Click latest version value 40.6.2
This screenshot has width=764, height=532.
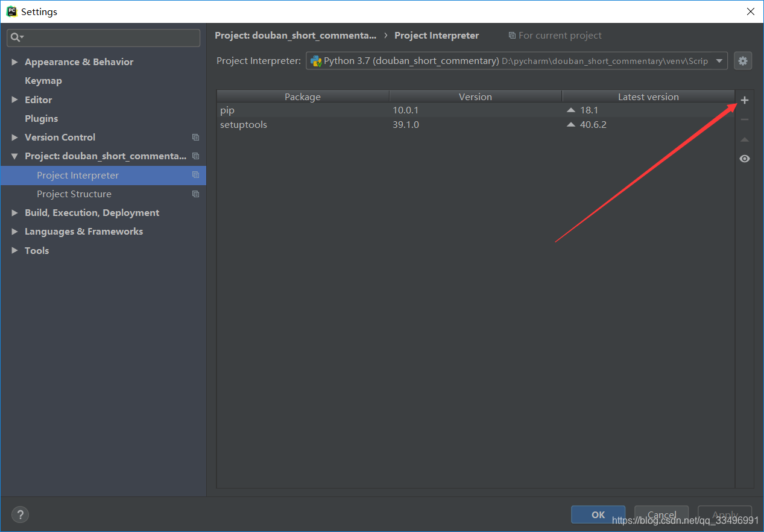coord(593,125)
